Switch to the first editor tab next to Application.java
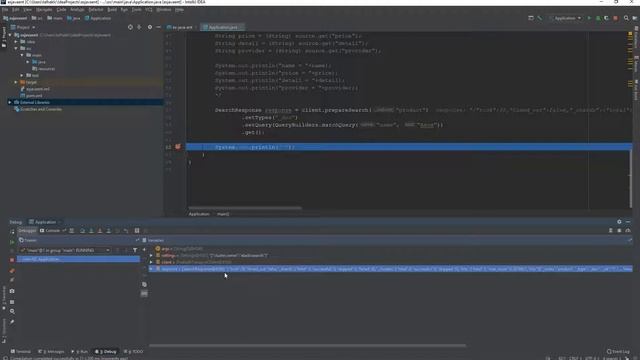 point(180,27)
